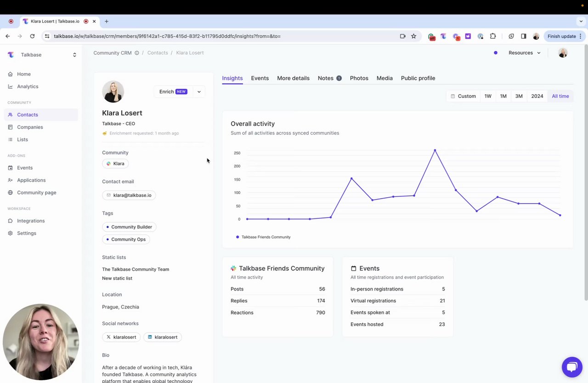This screenshot has height=383, width=588.
Task: Select the 1M time range
Action: [x=503, y=96]
